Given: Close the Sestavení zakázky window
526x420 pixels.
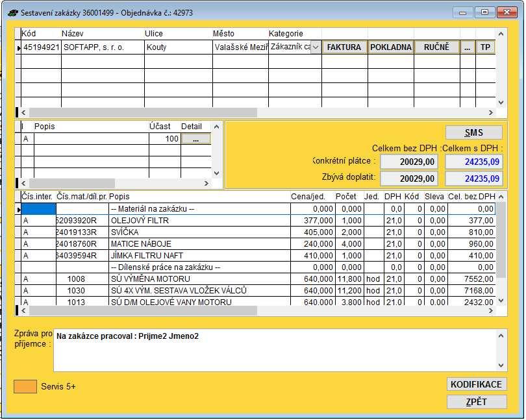Looking at the screenshot, I should [507, 12].
